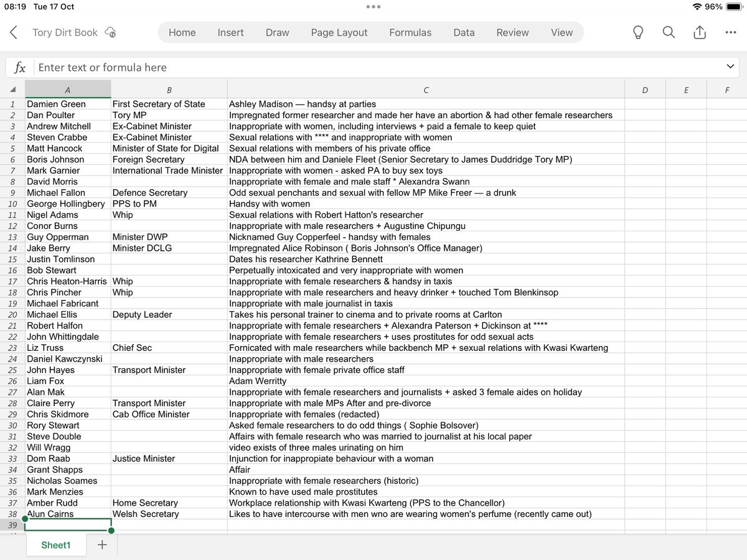Expand the formula bar with its chevron

click(x=730, y=67)
